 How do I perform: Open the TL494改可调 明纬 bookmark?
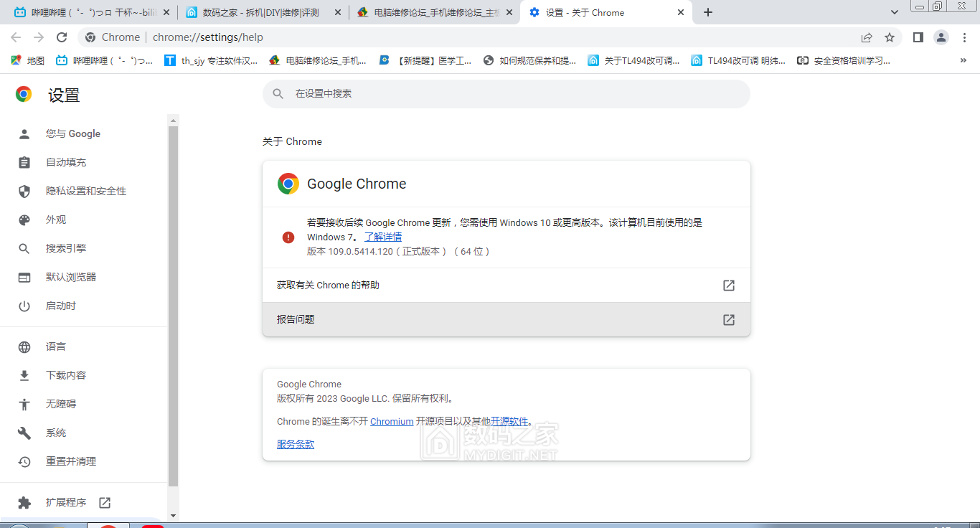tap(738, 61)
